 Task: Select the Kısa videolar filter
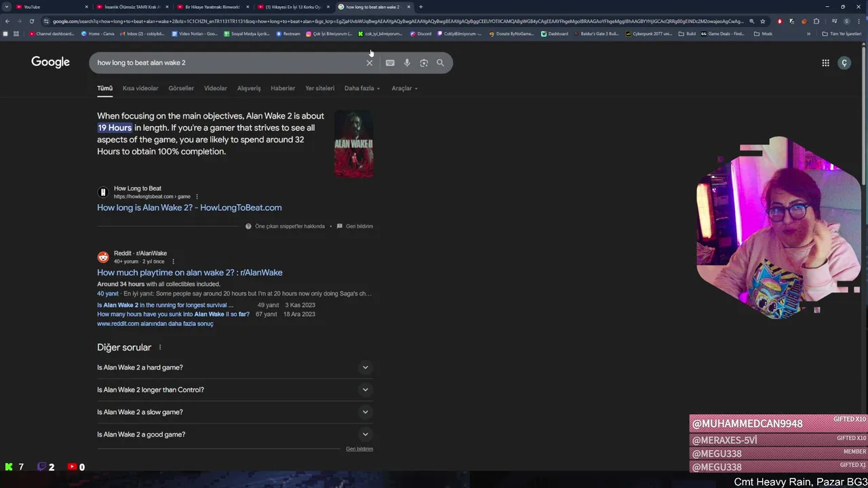point(140,88)
